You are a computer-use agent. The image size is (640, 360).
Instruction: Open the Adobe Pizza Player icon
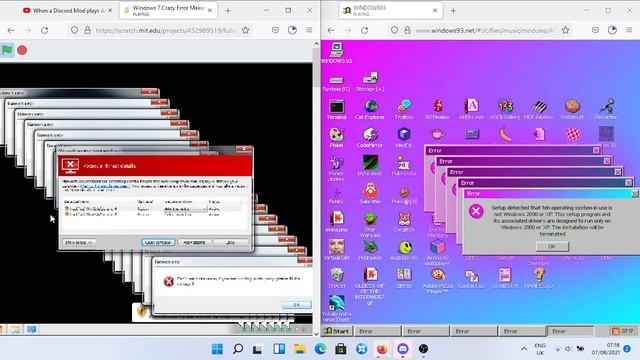coord(438,281)
